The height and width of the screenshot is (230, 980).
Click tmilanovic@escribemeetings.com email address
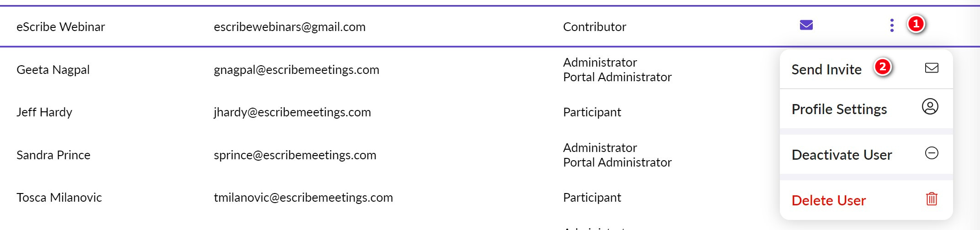click(303, 198)
